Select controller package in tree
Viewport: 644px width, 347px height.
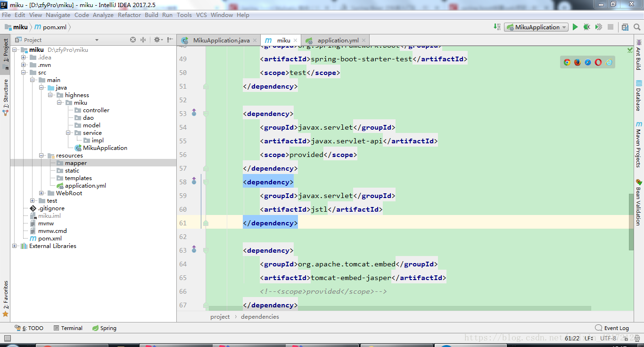click(96, 110)
